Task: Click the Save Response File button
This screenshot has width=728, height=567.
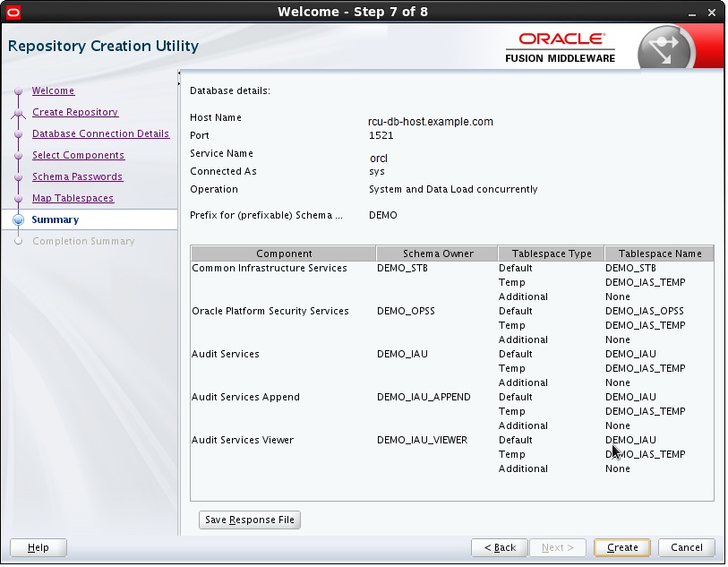Action: (250, 520)
